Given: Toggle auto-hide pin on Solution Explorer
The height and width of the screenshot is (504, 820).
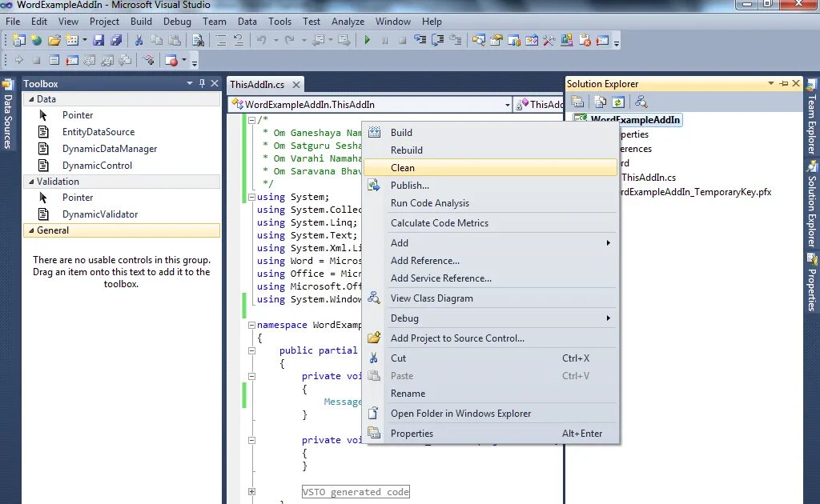Looking at the screenshot, I should pyautogui.click(x=784, y=83).
